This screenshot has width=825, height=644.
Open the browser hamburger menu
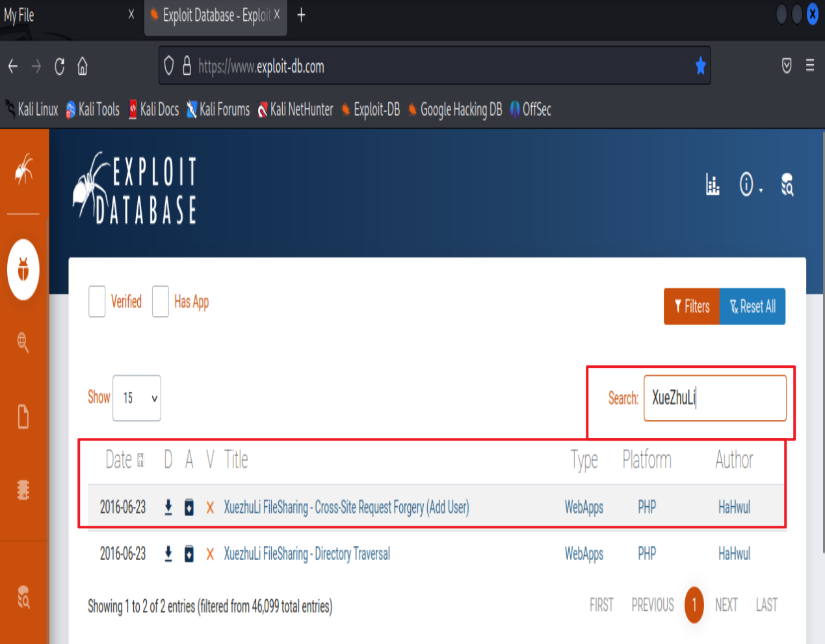810,66
